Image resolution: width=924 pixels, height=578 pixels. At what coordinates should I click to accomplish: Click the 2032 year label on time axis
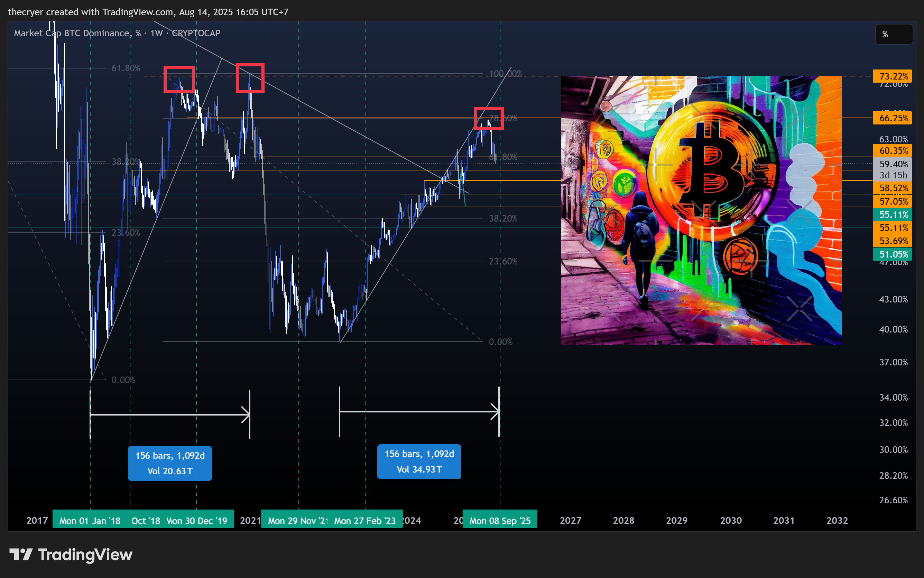[837, 520]
